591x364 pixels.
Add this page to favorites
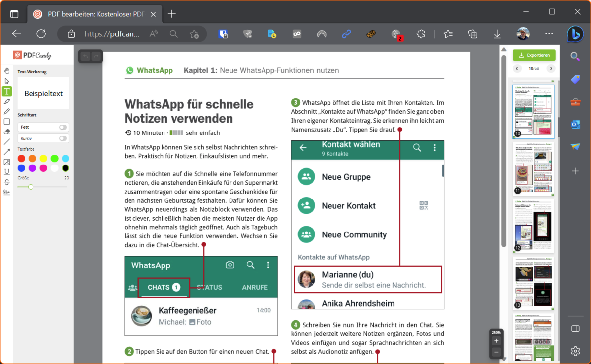click(194, 34)
